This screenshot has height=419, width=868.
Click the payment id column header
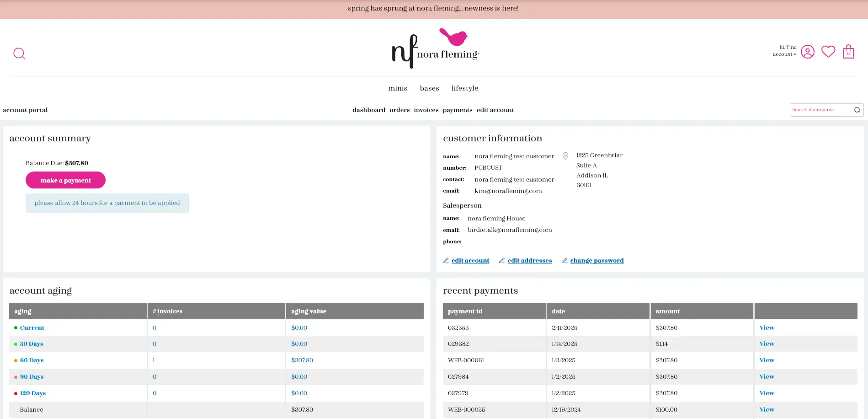click(x=494, y=311)
